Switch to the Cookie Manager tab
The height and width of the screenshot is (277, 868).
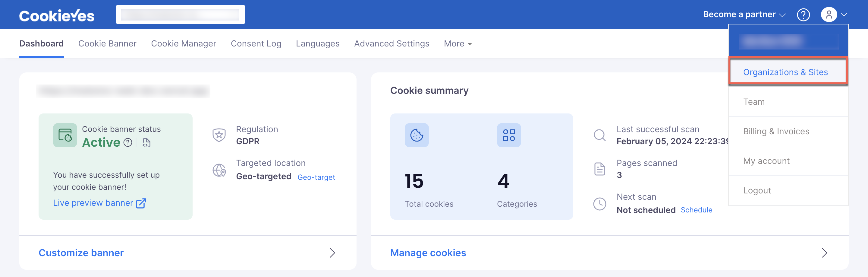(x=184, y=43)
